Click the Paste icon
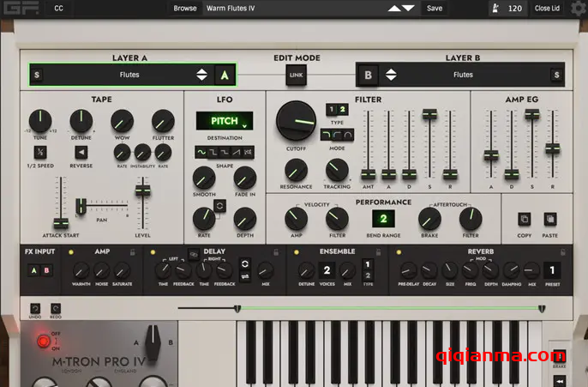Image resolution: width=588 pixels, height=387 pixels. [549, 219]
